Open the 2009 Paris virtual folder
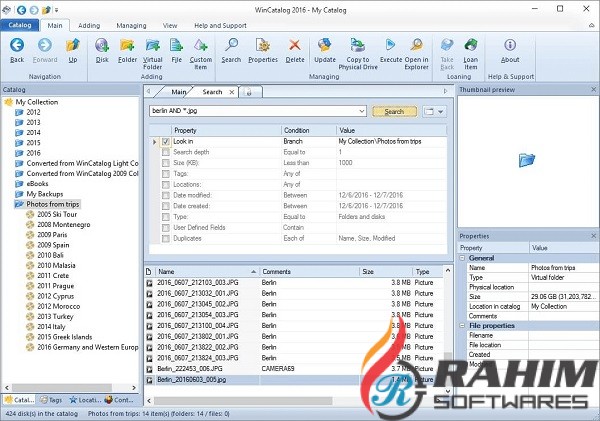Viewport: 600px width, 421px height. pos(52,235)
